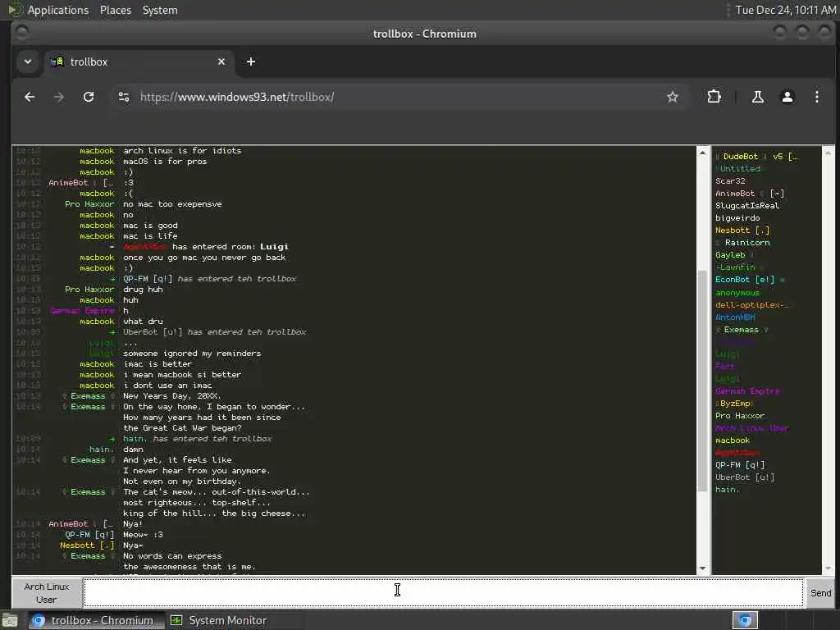
Task: Click the Applications menu logo icon
Action: click(x=15, y=10)
